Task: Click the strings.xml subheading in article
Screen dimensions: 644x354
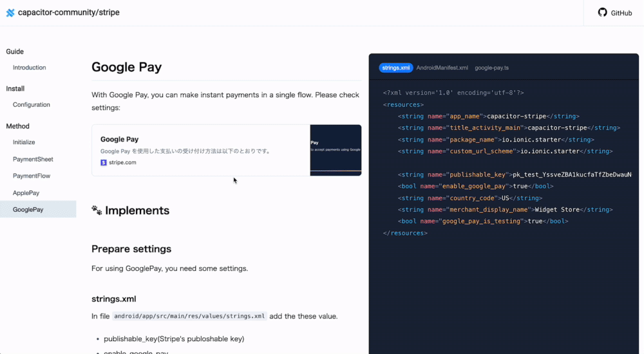Action: pos(114,299)
